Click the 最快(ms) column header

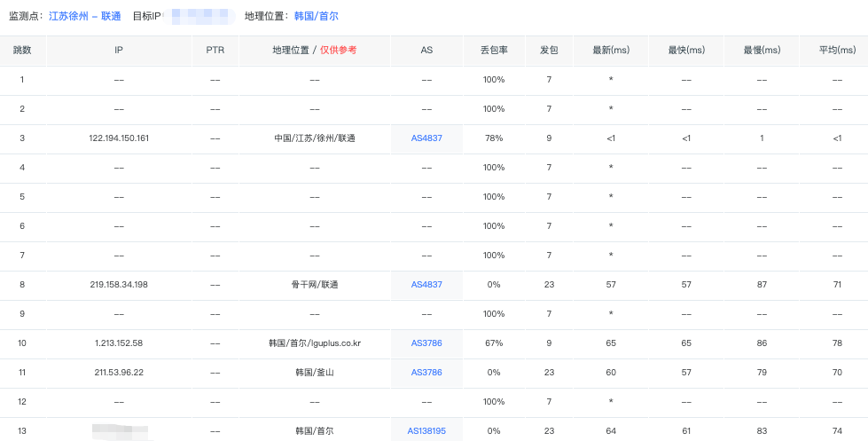click(686, 51)
